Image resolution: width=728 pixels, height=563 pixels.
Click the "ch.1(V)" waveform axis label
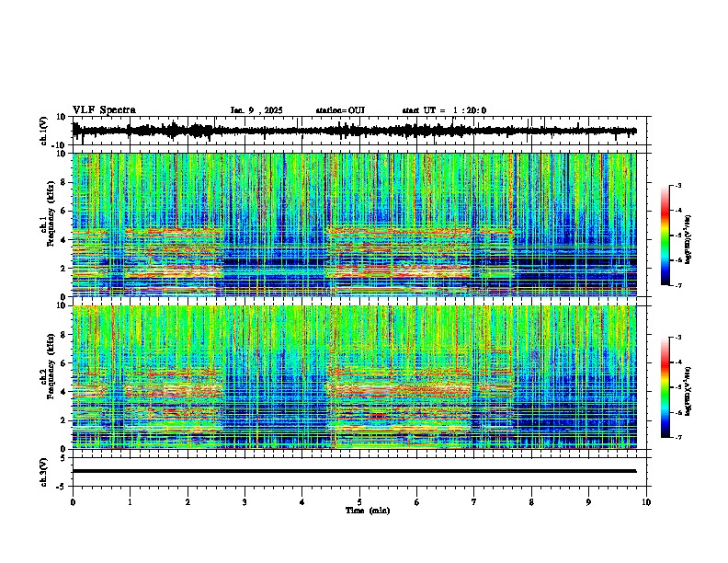[44, 131]
